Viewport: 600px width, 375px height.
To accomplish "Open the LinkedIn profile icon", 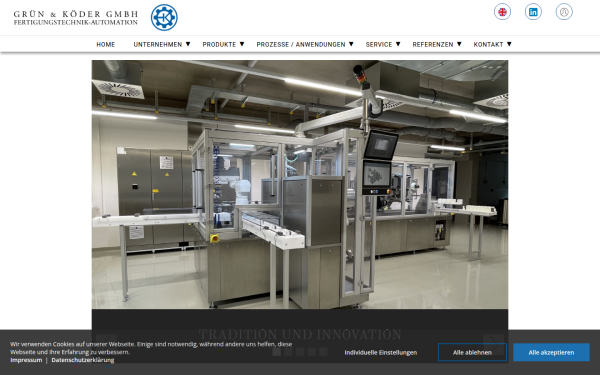I will point(533,12).
